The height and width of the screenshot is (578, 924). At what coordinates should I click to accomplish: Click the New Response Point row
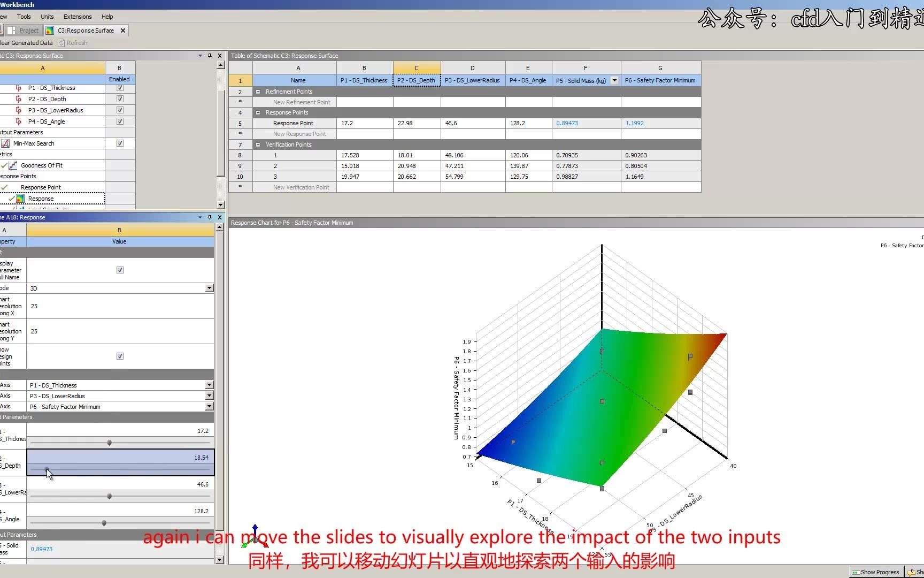pos(301,133)
